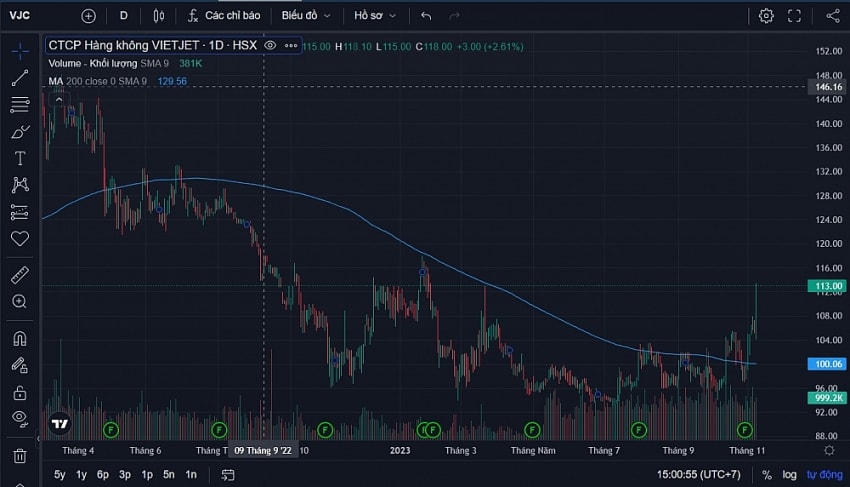Click the redo arrow
850x487 pixels.
point(454,16)
